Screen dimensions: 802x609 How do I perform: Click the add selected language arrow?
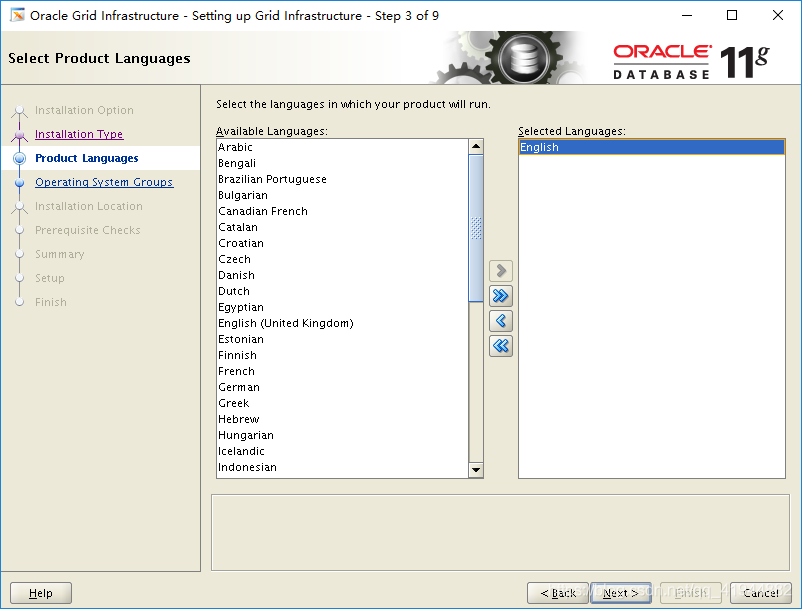click(x=501, y=270)
